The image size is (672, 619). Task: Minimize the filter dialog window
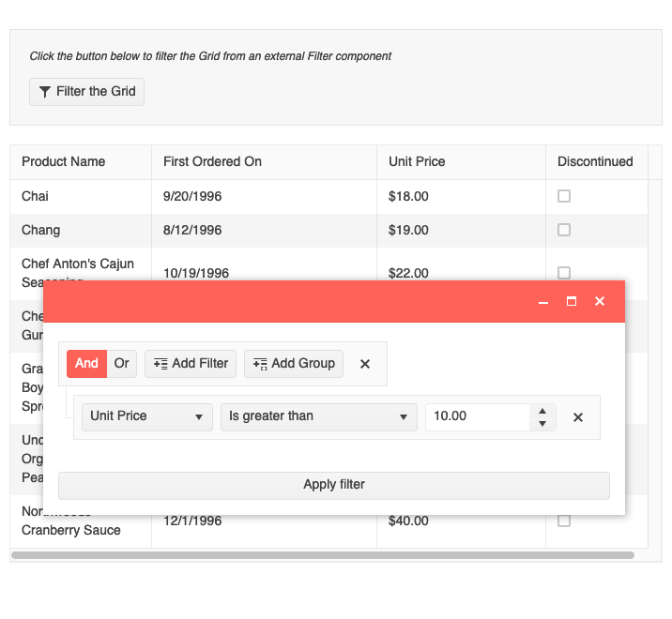click(543, 302)
